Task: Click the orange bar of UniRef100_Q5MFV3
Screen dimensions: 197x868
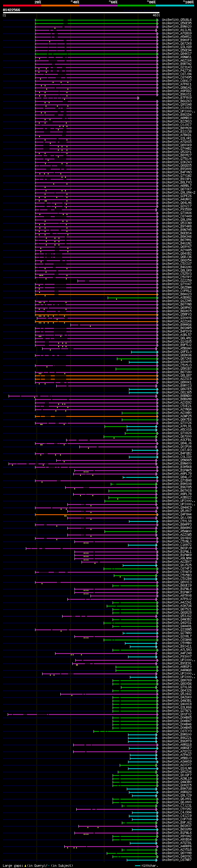Action: [x=97, y=315]
